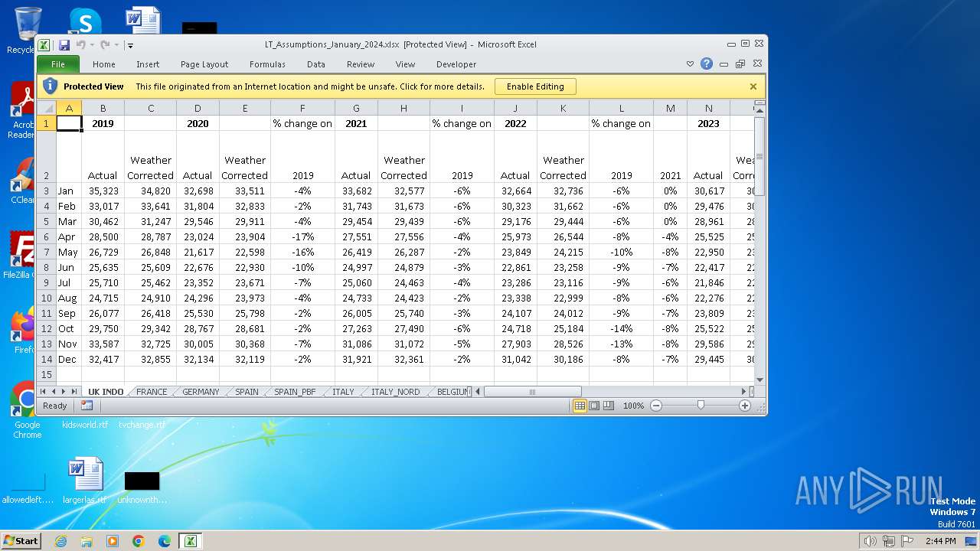980x551 pixels.
Task: Open the Developer ribbon tab
Action: click(x=456, y=64)
